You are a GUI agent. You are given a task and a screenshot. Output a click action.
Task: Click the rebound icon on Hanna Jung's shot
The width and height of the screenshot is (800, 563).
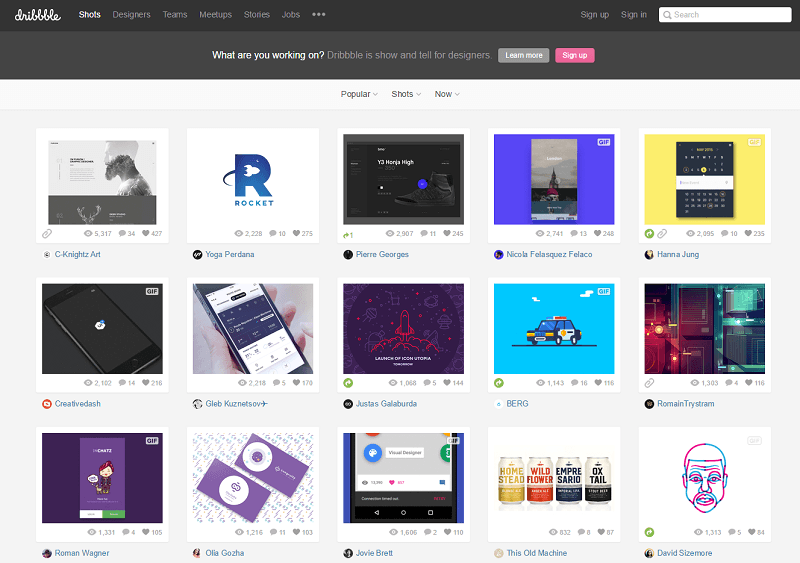(x=649, y=233)
